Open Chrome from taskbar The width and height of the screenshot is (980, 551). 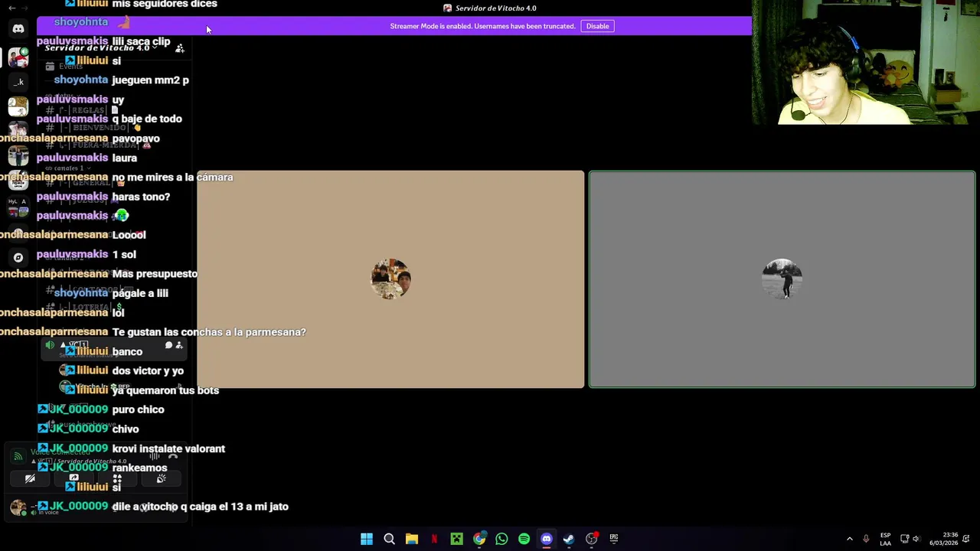479,539
